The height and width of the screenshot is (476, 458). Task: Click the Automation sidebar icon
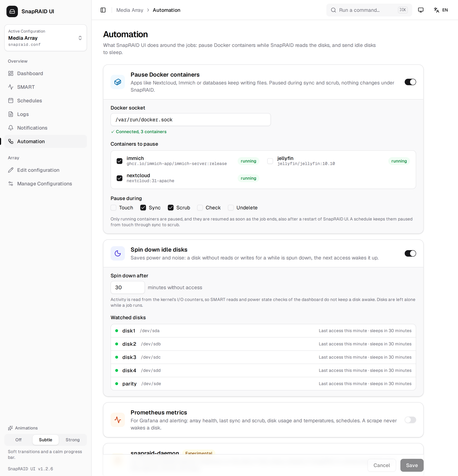click(x=11, y=141)
